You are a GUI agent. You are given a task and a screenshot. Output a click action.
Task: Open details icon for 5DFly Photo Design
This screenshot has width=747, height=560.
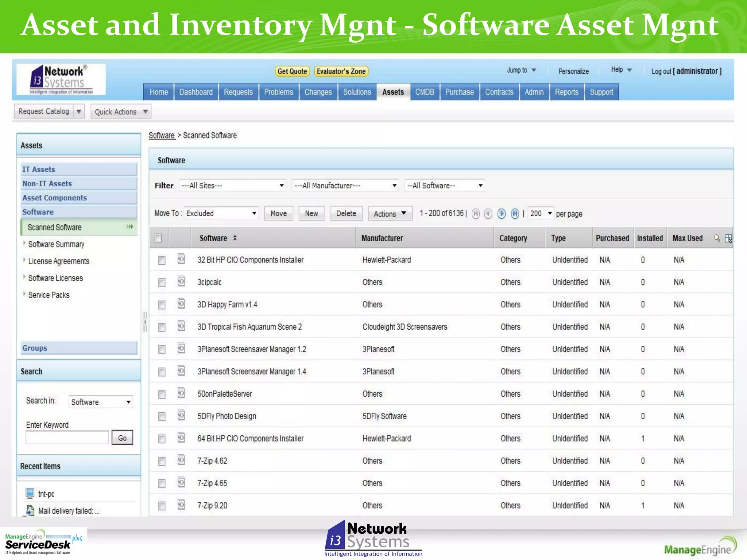(181, 415)
